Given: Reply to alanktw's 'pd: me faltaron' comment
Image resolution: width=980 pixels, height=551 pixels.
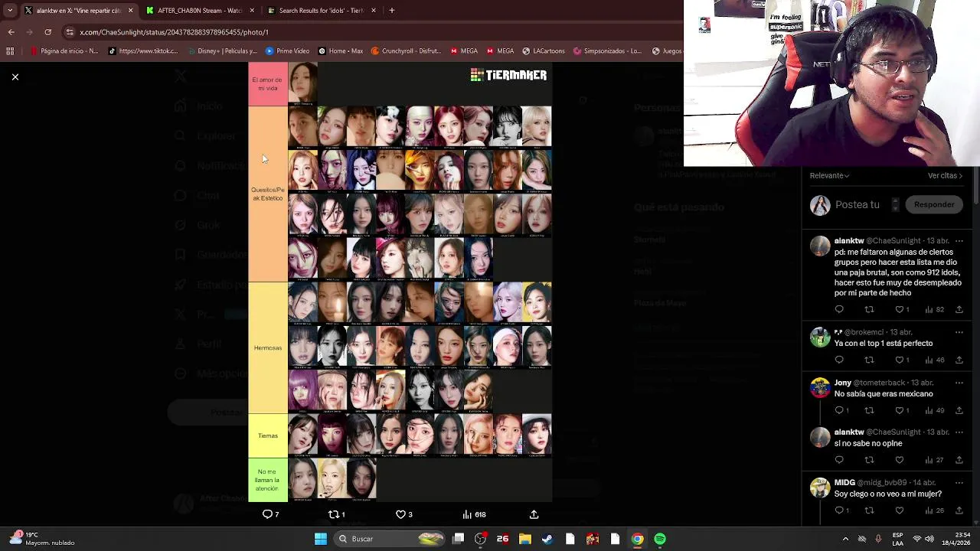Looking at the screenshot, I should (839, 309).
